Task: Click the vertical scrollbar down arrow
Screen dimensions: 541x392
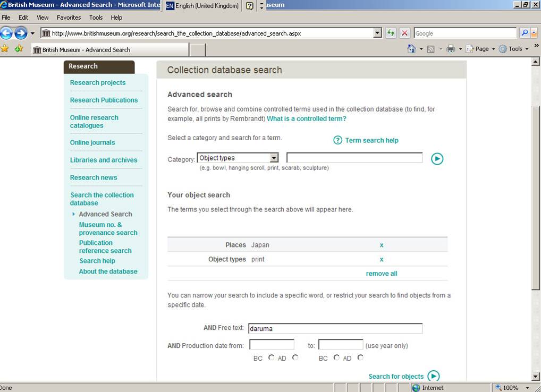Action: pos(536,377)
